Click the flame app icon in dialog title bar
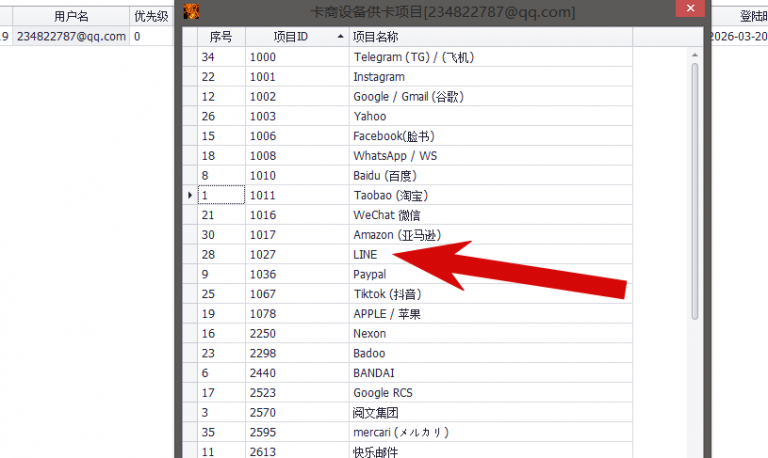The image size is (768, 458). [x=191, y=11]
